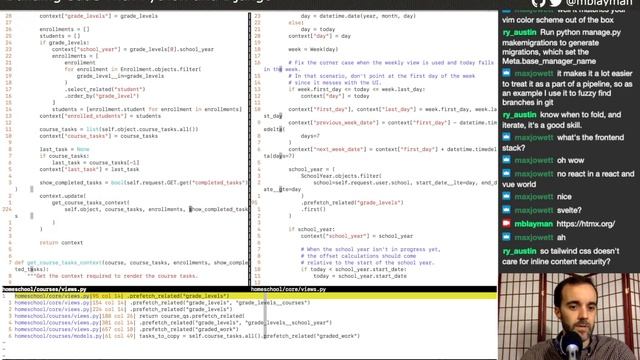Select quickfix entry courses/views.py '.prefetch_related("graded_work")'
The height and width of the screenshot is (360, 640).
click(127, 329)
